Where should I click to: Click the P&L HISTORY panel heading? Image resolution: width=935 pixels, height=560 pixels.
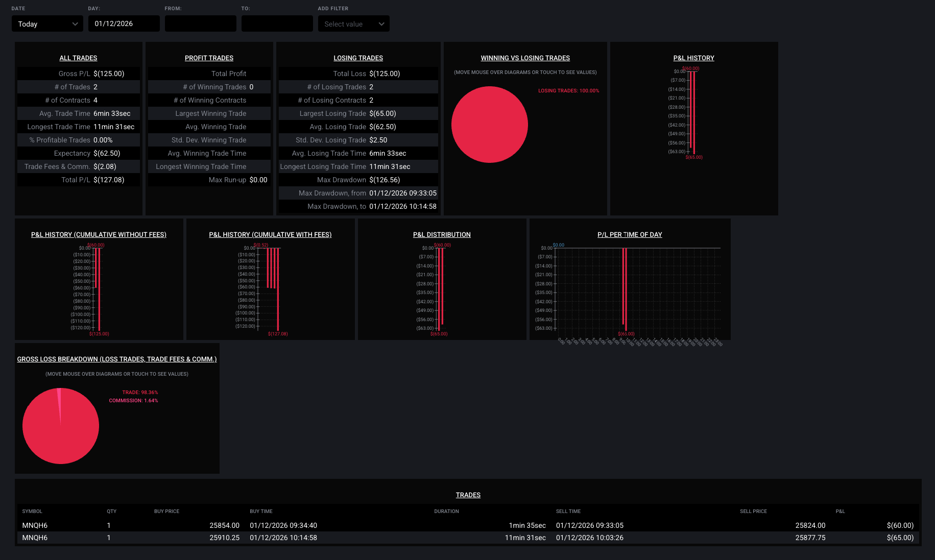coord(693,58)
